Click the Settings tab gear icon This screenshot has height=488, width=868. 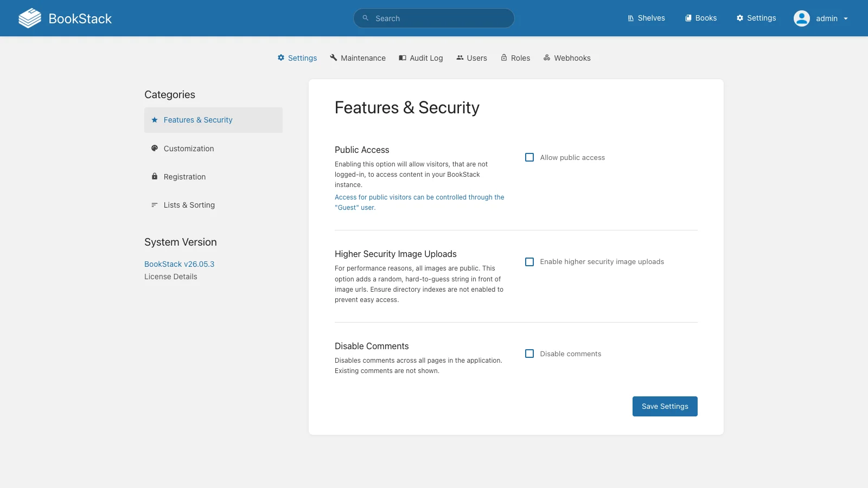281,57
